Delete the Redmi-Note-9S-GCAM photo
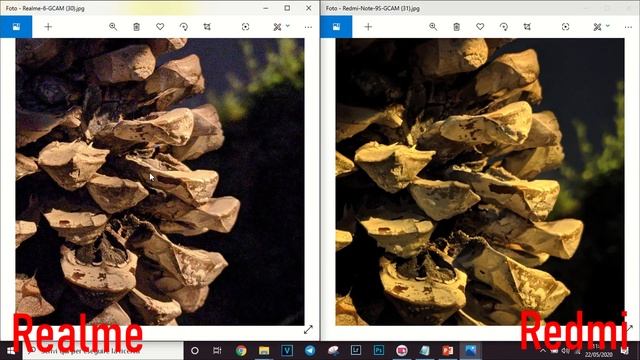The height and width of the screenshot is (360, 640). coord(456,27)
